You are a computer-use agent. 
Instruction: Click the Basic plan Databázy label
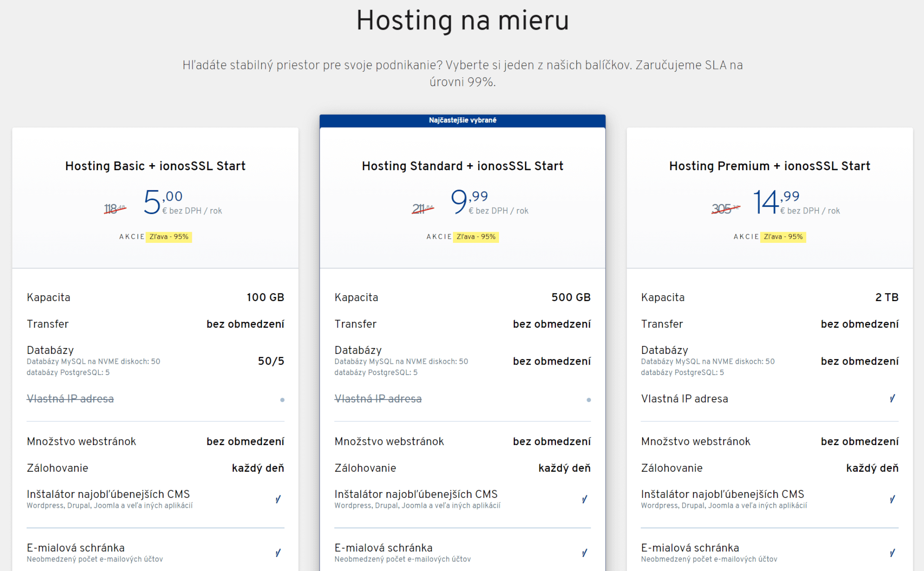coord(50,350)
